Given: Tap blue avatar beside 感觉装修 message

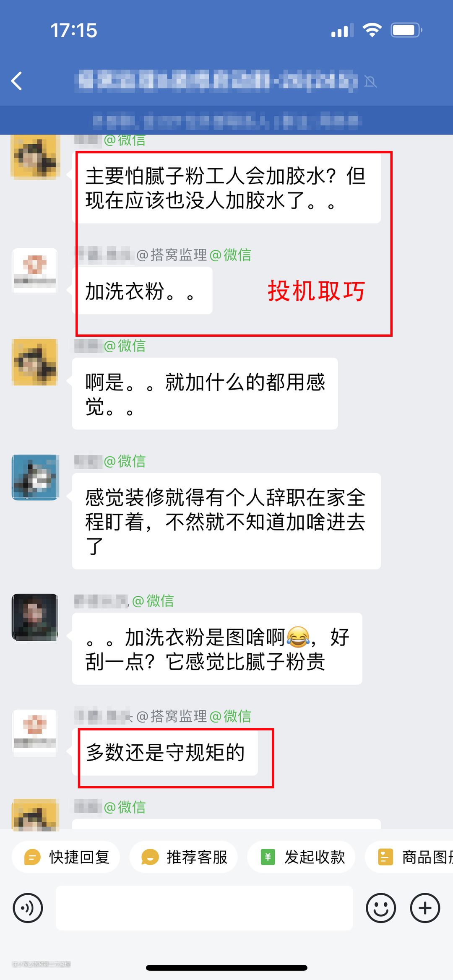Looking at the screenshot, I should coord(35,477).
